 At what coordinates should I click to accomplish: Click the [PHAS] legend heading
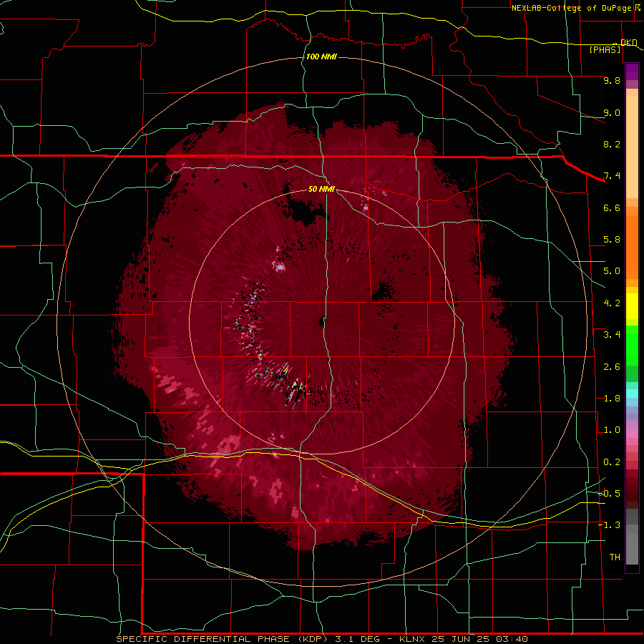[605, 49]
